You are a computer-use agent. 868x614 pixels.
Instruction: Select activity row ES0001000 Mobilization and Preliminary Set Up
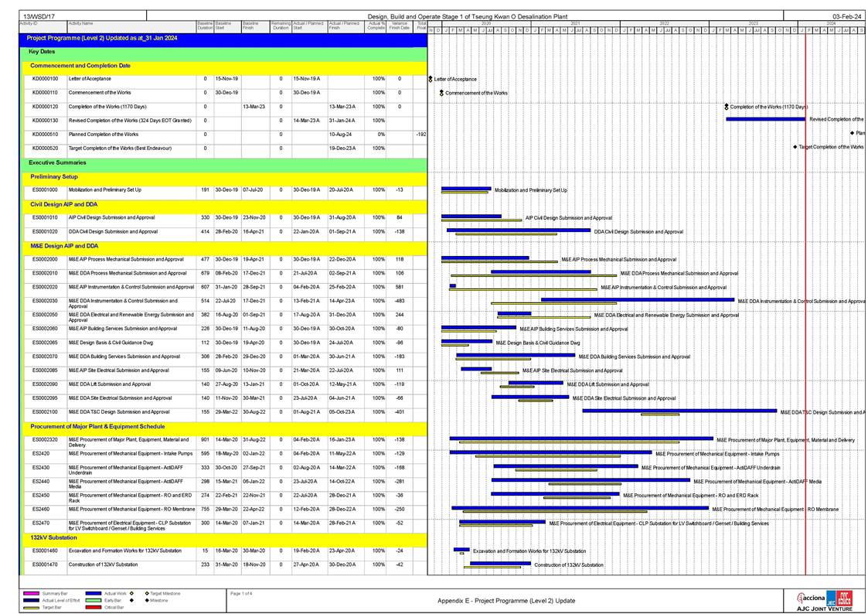pos(124,189)
